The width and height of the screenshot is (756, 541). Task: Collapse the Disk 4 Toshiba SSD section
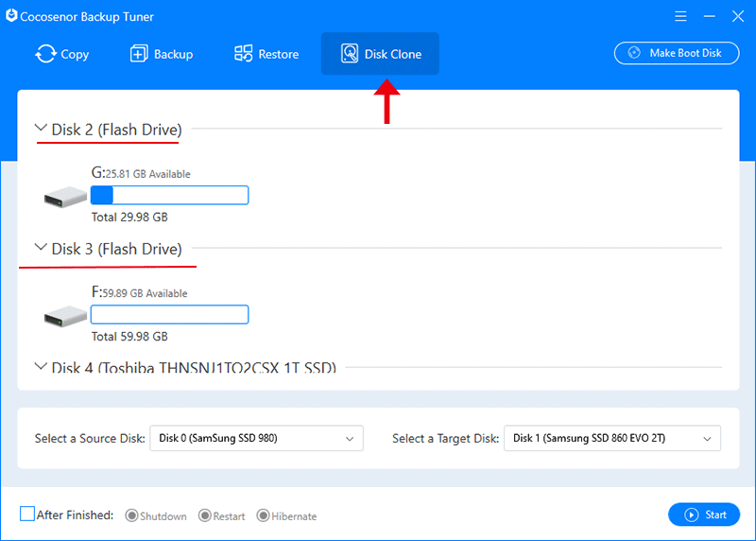41,366
